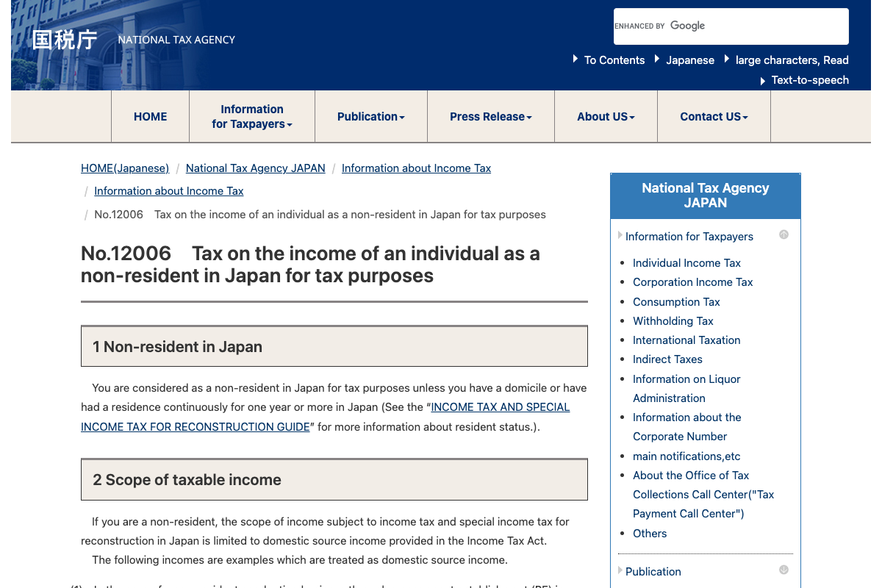Open first-line Information about Income Tax breadcrumb

coord(416,168)
